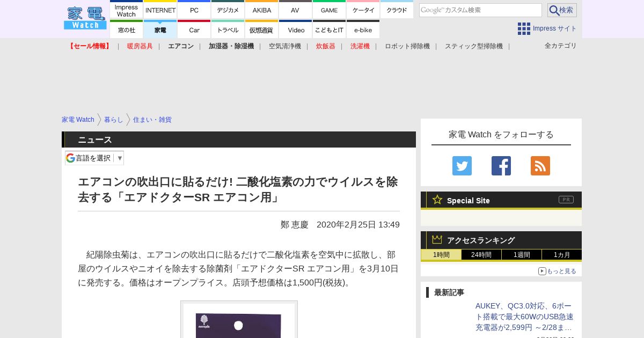Open the Facebook follow icon
644x338 pixels.
point(501,166)
